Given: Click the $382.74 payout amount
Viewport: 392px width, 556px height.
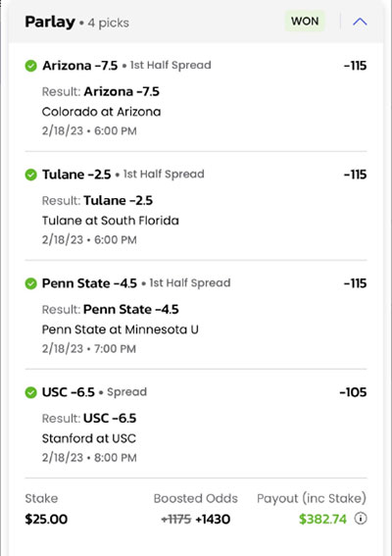Looking at the screenshot, I should click(322, 519).
